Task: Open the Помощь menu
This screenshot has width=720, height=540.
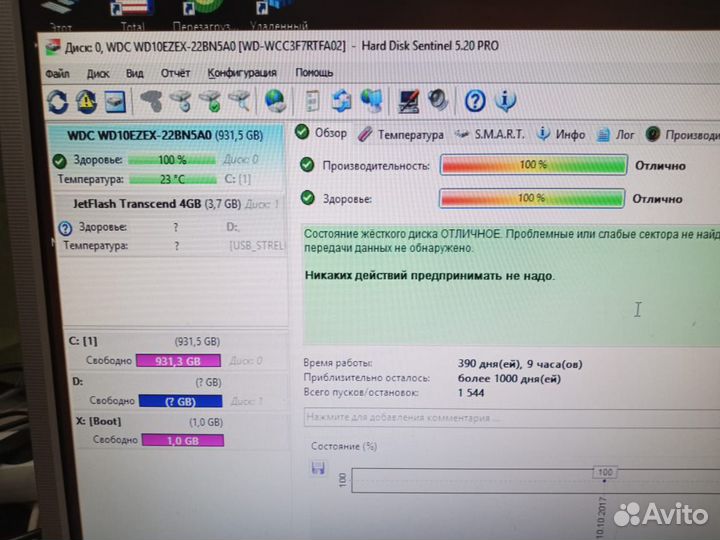Action: click(314, 73)
